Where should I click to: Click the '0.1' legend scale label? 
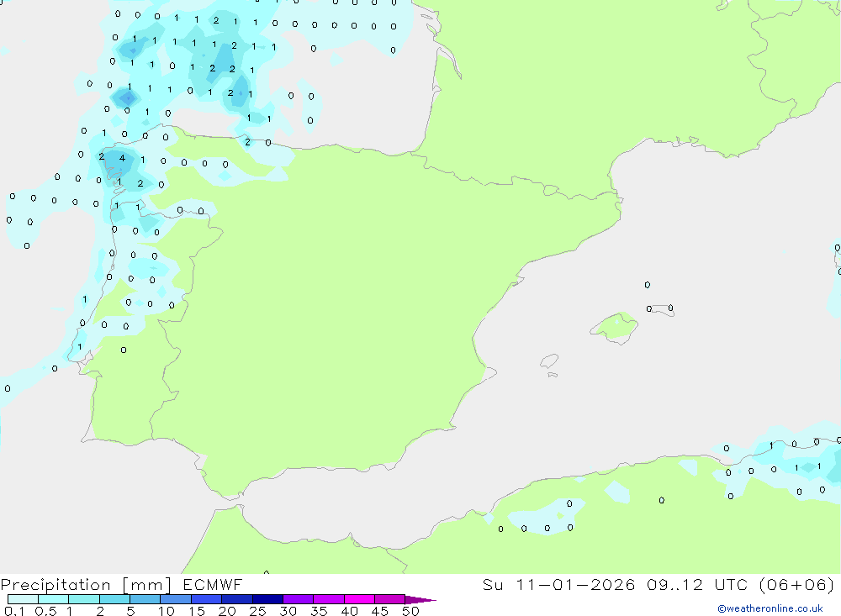(x=14, y=611)
